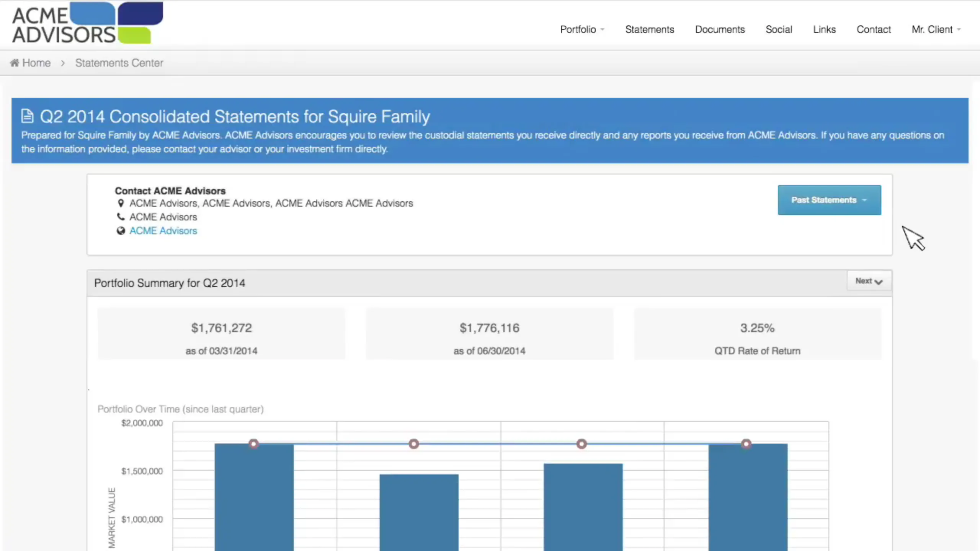Open the blue ACME Advisors website link

(x=163, y=231)
